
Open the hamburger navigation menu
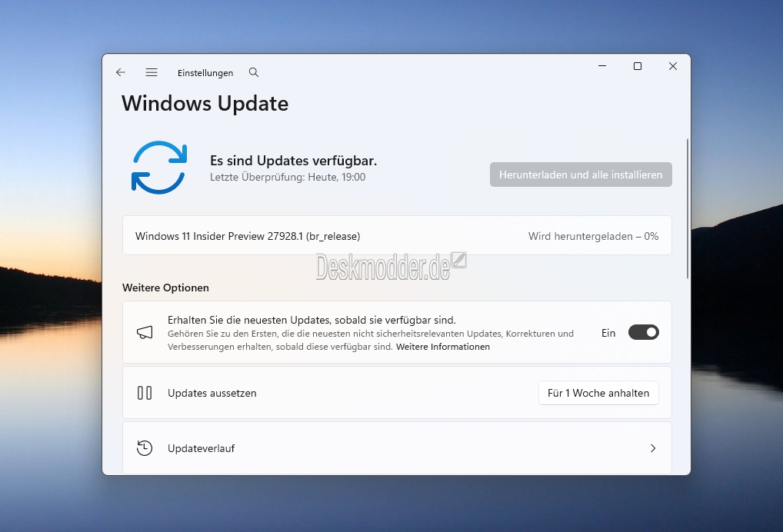coord(152,72)
